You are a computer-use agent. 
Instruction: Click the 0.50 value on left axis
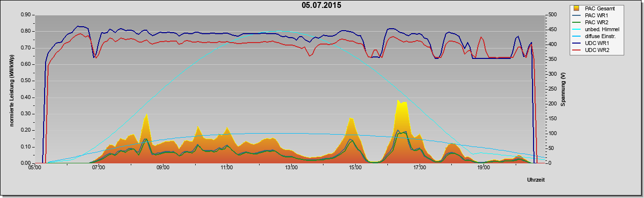coord(26,81)
